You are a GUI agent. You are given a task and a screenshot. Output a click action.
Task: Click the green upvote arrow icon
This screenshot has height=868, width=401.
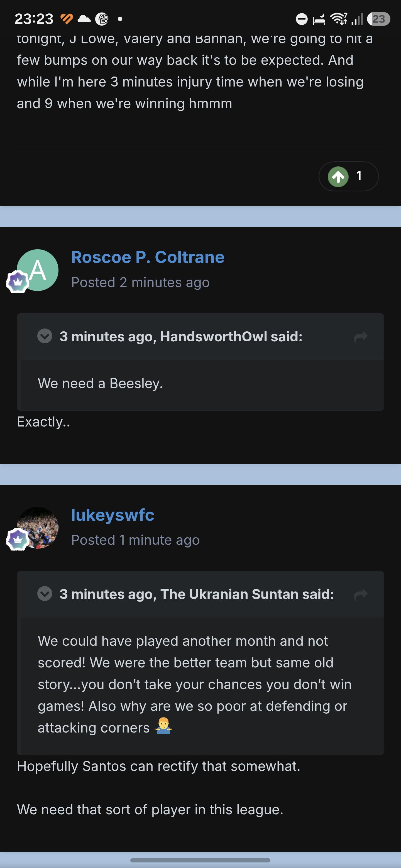tap(338, 176)
